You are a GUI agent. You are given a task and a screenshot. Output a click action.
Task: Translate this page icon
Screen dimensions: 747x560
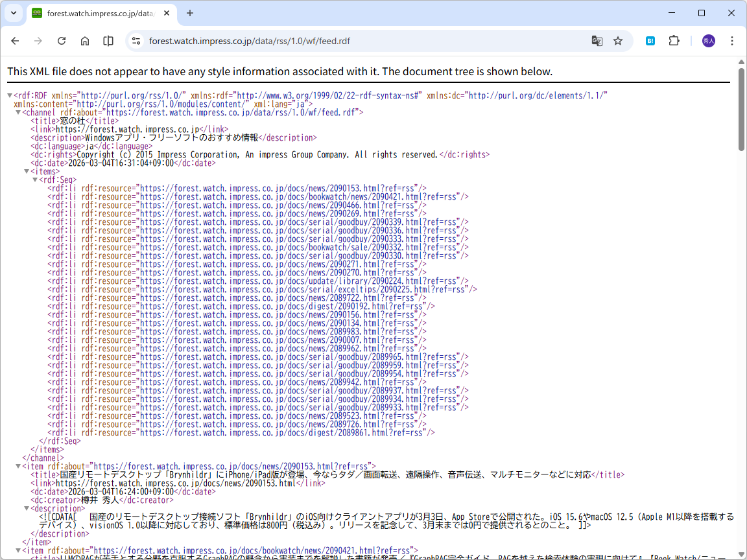[597, 41]
